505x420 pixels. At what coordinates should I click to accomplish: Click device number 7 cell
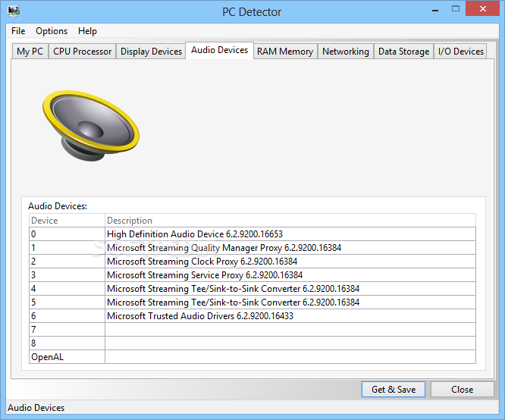pyautogui.click(x=67, y=330)
